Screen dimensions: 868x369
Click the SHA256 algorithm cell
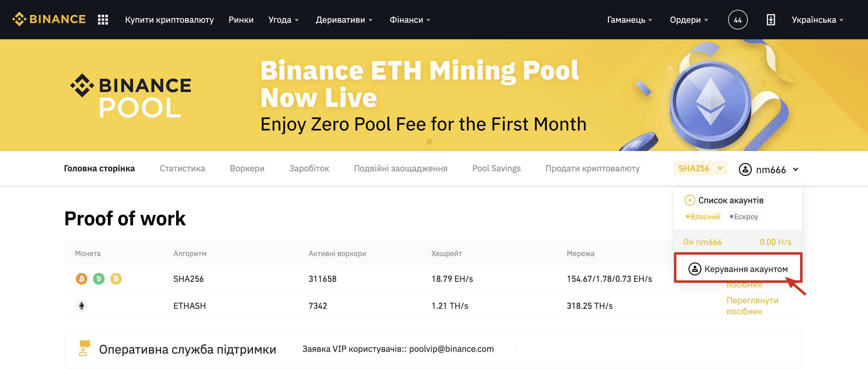click(188, 278)
